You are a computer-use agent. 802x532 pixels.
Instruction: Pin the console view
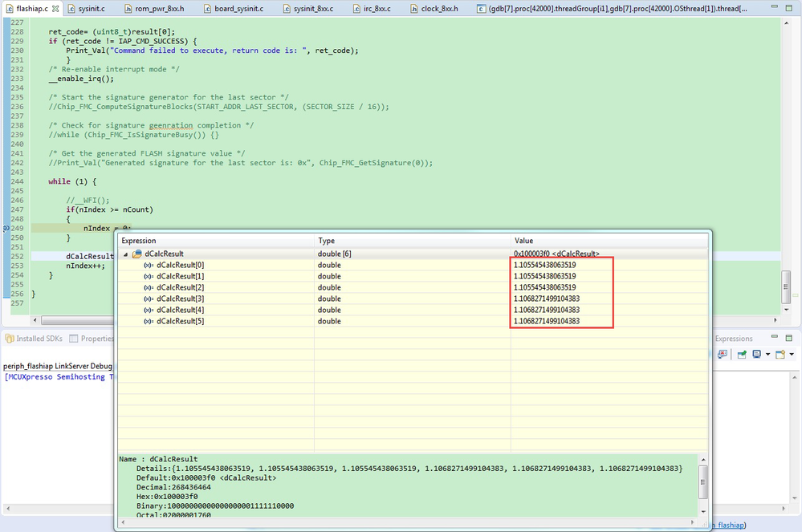(x=742, y=354)
